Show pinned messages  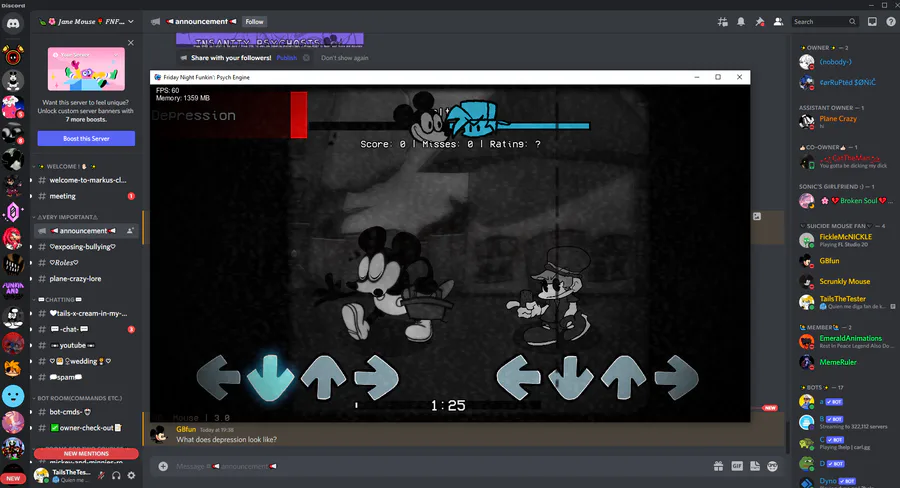[759, 22]
